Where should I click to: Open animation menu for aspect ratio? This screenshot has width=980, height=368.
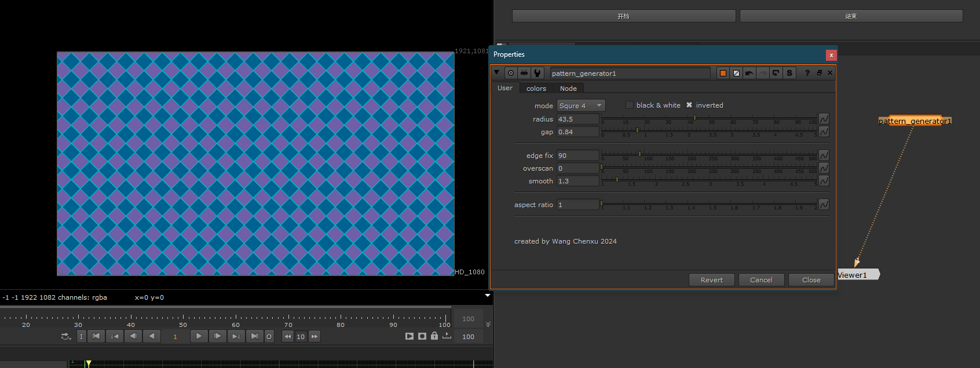click(x=824, y=204)
